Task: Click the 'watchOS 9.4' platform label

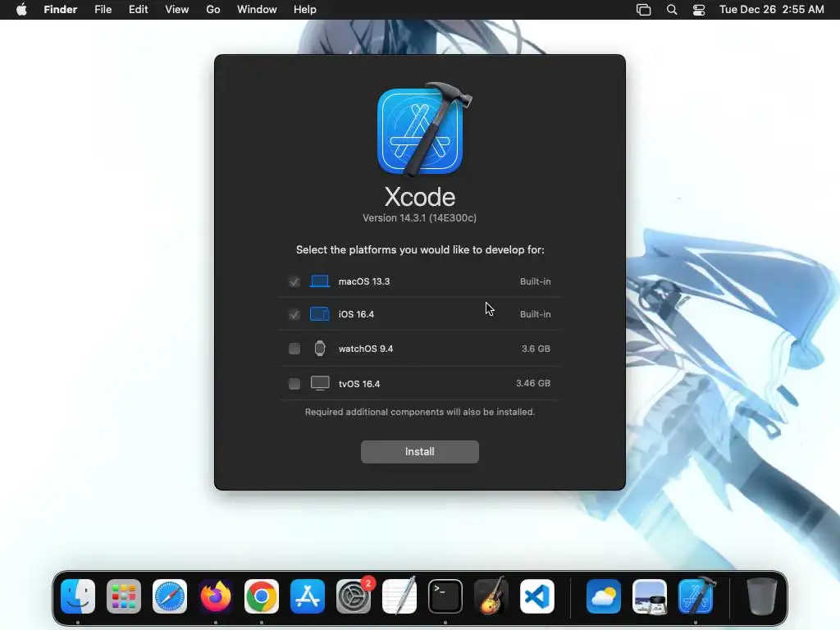Action: pyautogui.click(x=366, y=349)
